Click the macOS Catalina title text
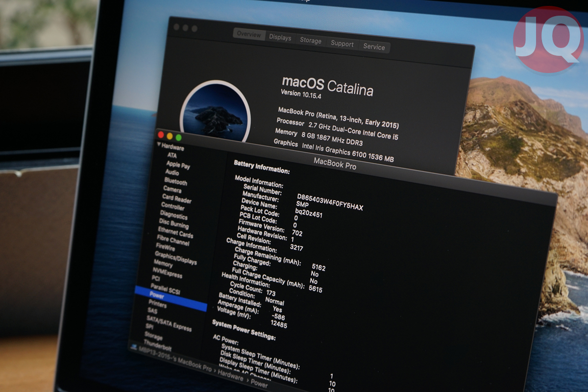The image size is (588, 392). (327, 86)
